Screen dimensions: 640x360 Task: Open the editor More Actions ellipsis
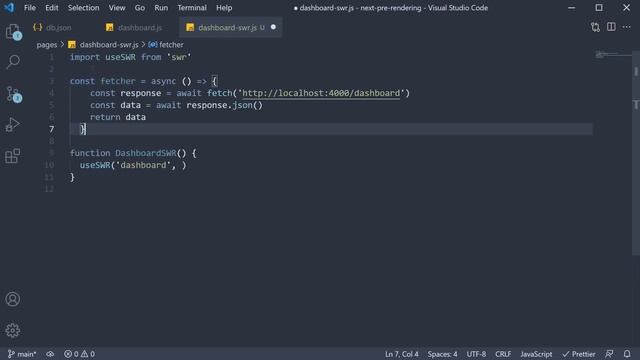coord(627,27)
